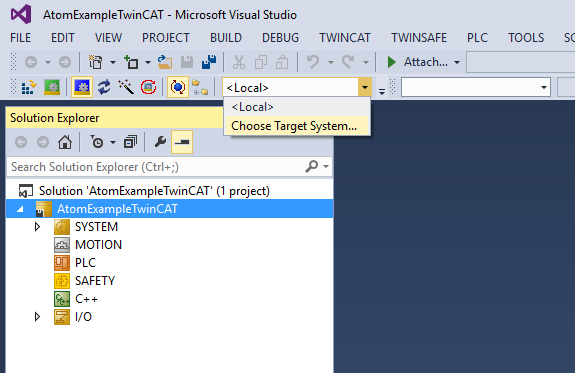Click the Collapse All icon
Viewport: 575px width, 373px height.
point(130,142)
